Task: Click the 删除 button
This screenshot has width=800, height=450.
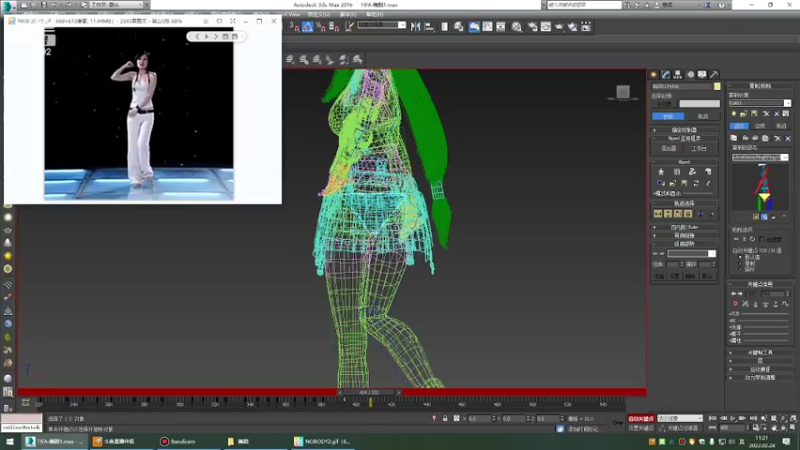Action: pyautogui.click(x=690, y=276)
